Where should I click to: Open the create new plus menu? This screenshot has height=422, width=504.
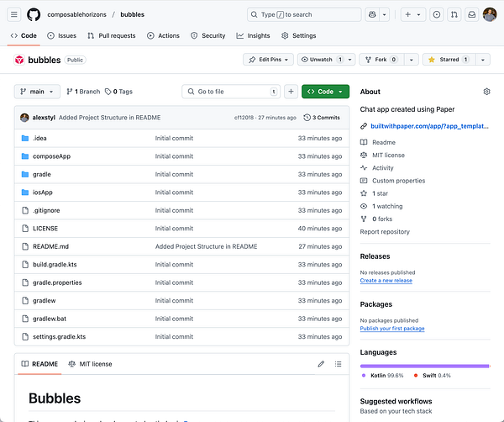click(413, 14)
